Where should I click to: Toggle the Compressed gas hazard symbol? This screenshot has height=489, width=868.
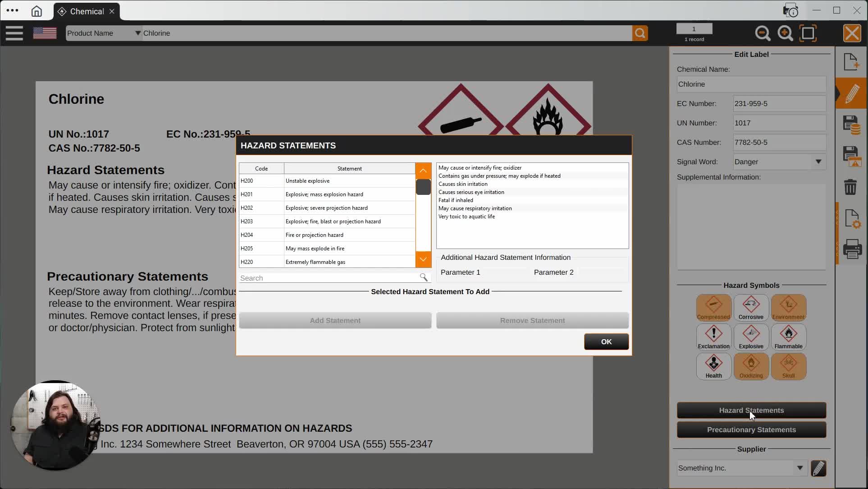[x=713, y=308]
